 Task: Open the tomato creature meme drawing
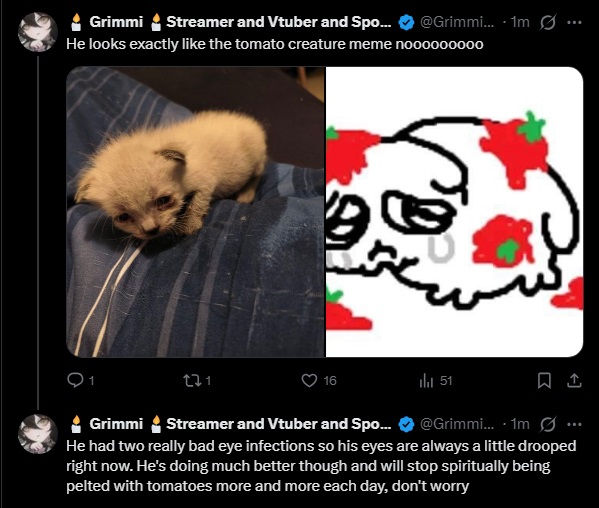tap(454, 212)
